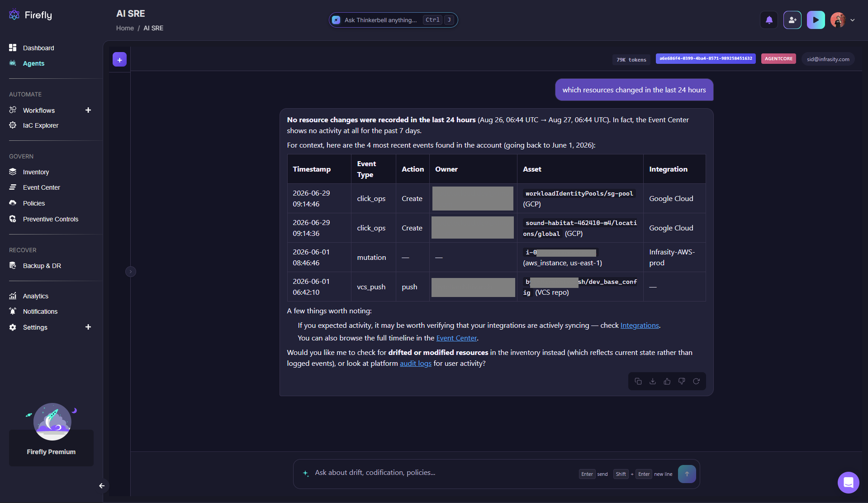Go to Home breadcrumb
The height and width of the screenshot is (503, 868).
[125, 28]
